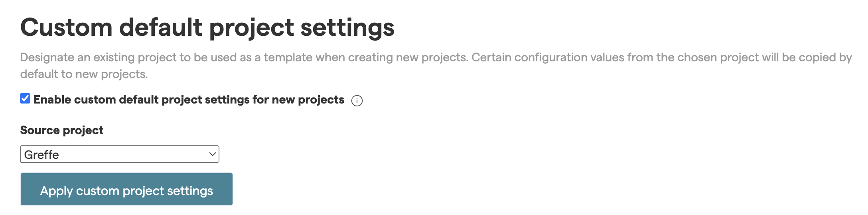The width and height of the screenshot is (868, 215).
Task: Click the word 'Custom' in the page title
Action: tap(66, 27)
